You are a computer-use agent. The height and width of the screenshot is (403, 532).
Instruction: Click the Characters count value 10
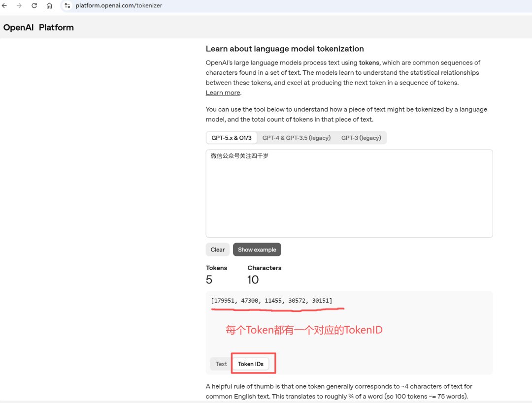coord(253,279)
